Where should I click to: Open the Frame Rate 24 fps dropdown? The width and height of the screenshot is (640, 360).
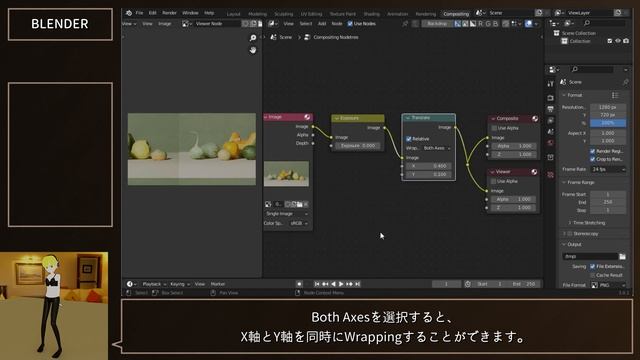point(608,169)
